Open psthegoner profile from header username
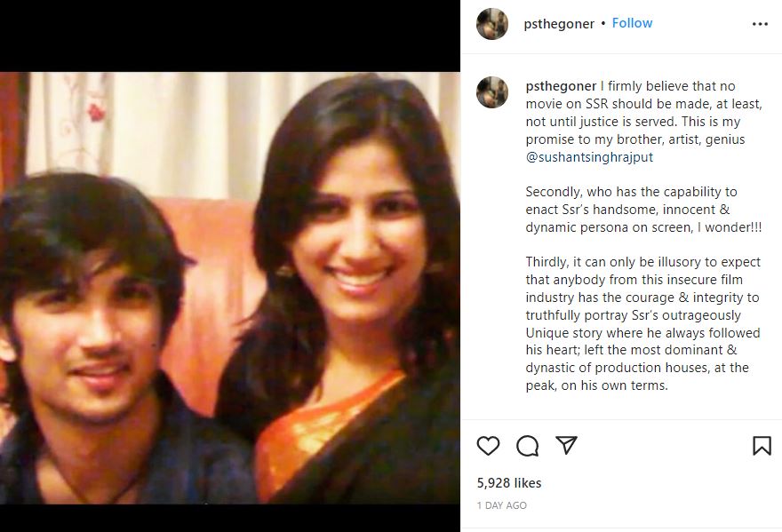782x532 pixels. [559, 23]
